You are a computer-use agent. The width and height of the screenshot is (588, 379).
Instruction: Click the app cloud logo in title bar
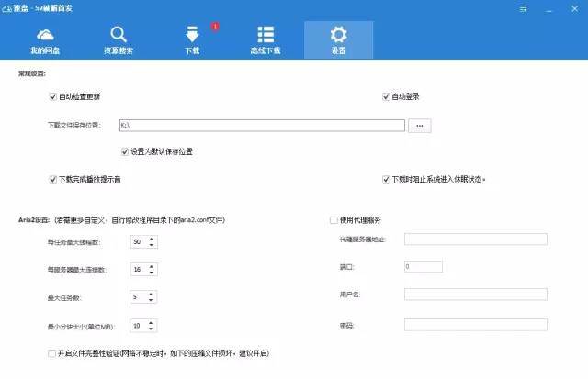8,7
